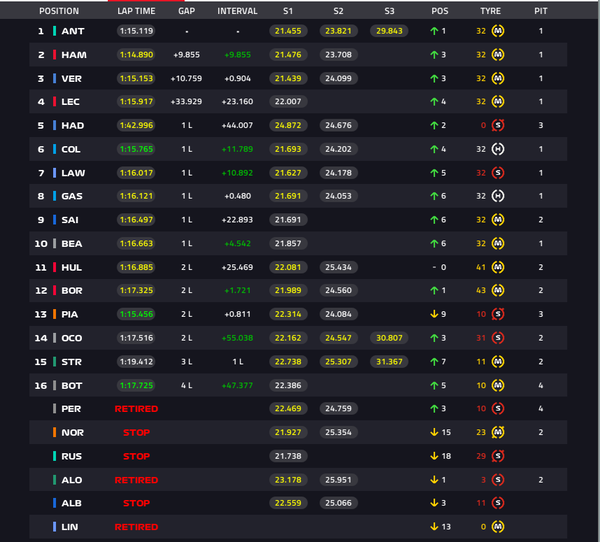Click LEC's red team color bar
Screen dimensions: 600x542
click(54, 101)
